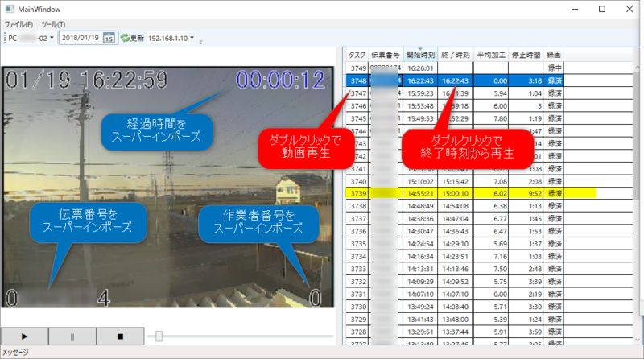Click end time 14:09:52 cell
This screenshot has height=359, width=644.
point(455,282)
